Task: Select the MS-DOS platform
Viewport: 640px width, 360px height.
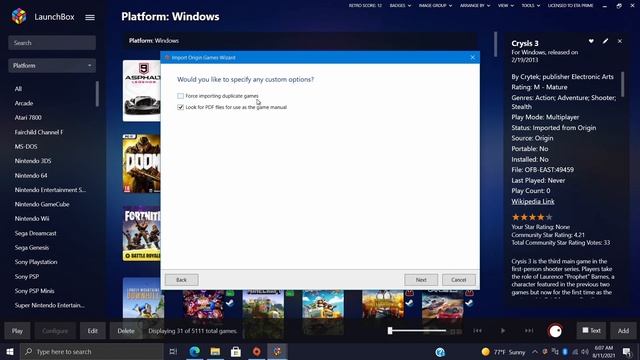Action: tap(26, 147)
